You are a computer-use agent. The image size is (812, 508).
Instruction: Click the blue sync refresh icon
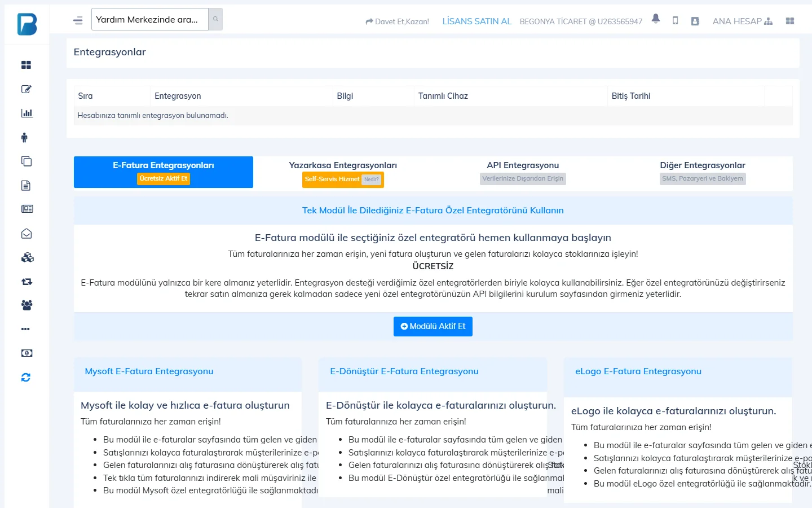pyautogui.click(x=26, y=377)
